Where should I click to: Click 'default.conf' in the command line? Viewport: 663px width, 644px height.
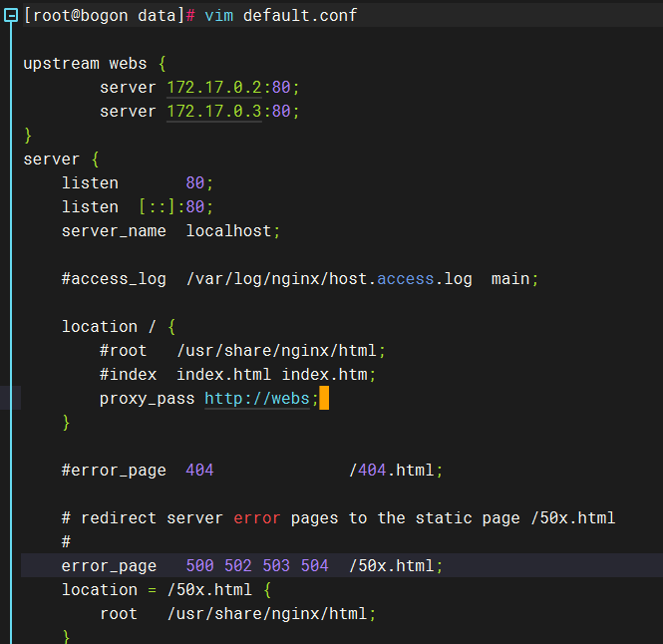coord(300,16)
